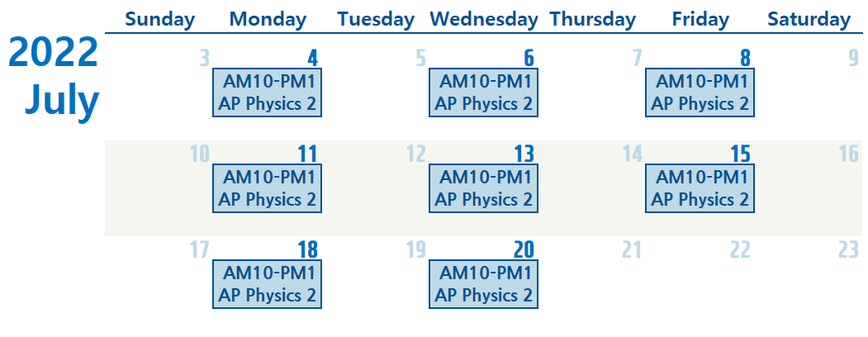Click the 2022 year label
The width and height of the screenshot is (868, 337).
click(53, 54)
